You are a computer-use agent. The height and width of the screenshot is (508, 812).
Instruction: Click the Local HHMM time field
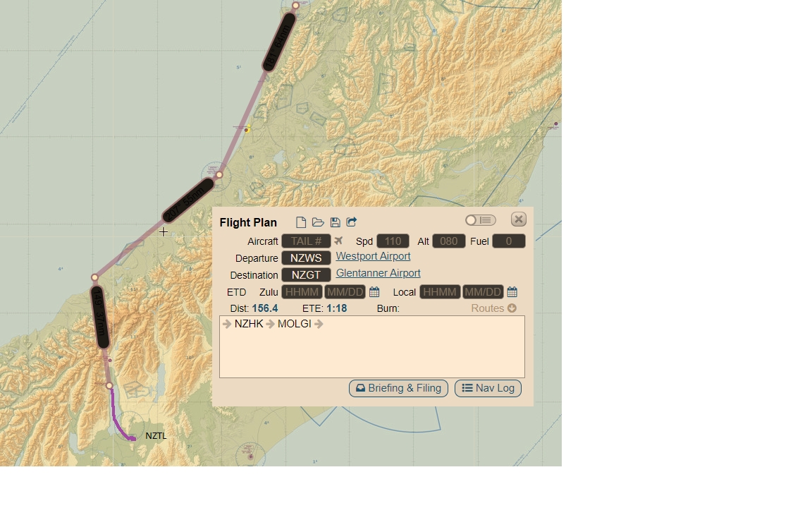[440, 292]
